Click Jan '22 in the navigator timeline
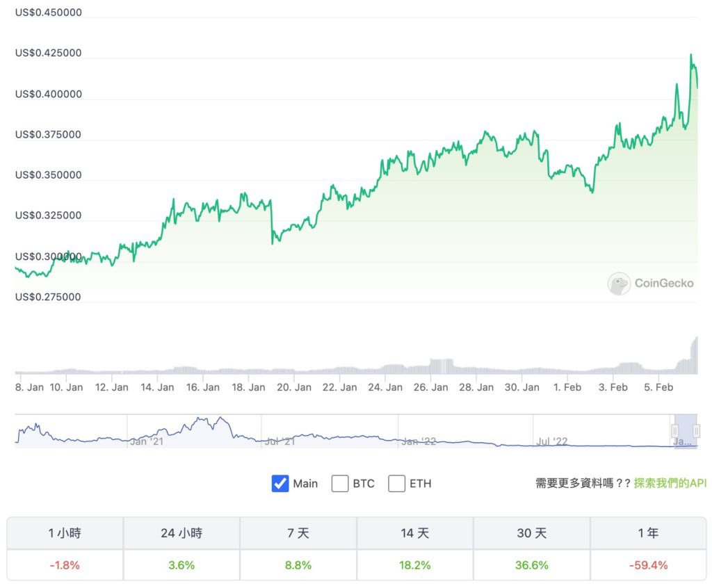The image size is (712, 588). coord(419,441)
